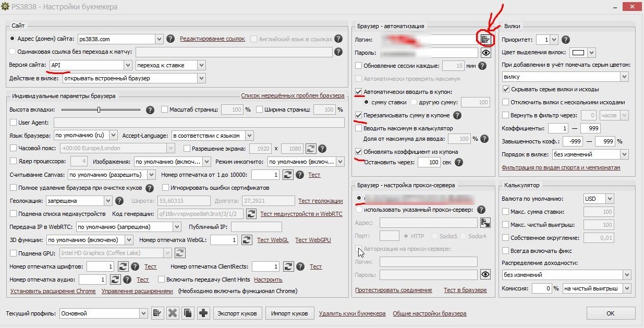Screen dimensions: 644x328
Task: Open Версия сайта API dropdown
Action: pyautogui.click(x=91, y=65)
